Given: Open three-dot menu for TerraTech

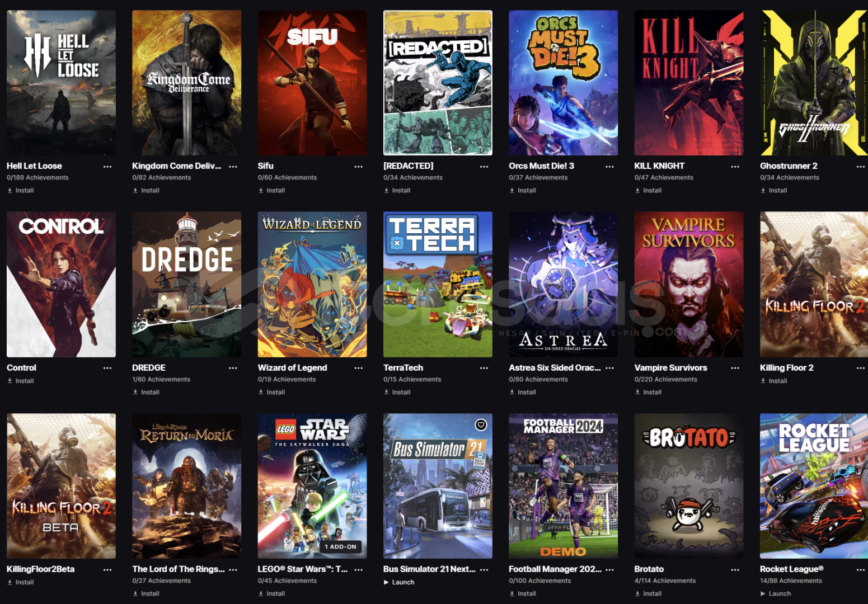Looking at the screenshot, I should (484, 368).
